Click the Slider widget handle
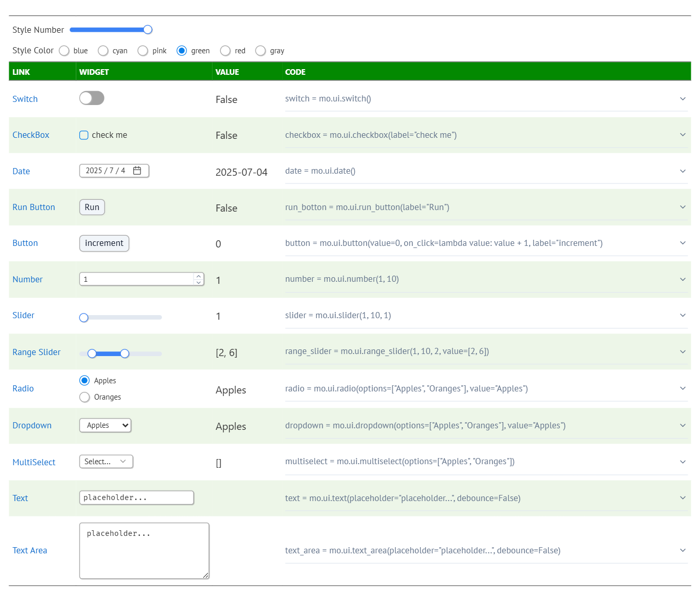 [x=84, y=318]
